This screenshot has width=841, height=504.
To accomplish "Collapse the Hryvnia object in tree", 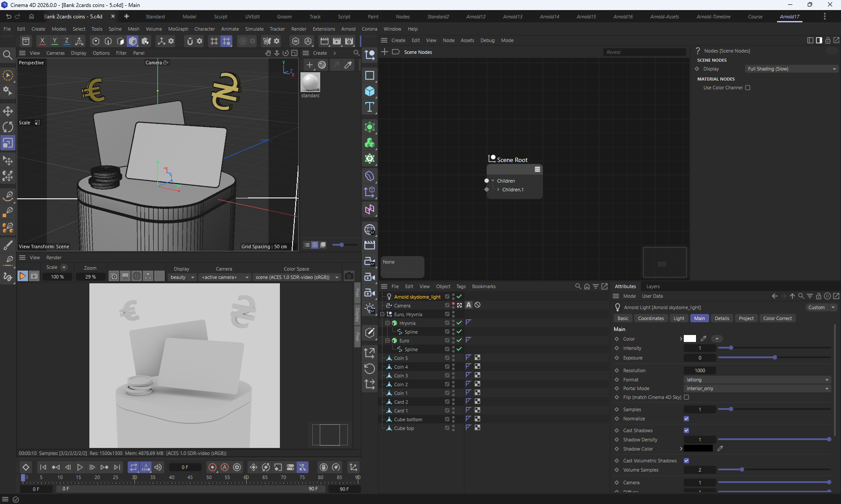I will (387, 323).
